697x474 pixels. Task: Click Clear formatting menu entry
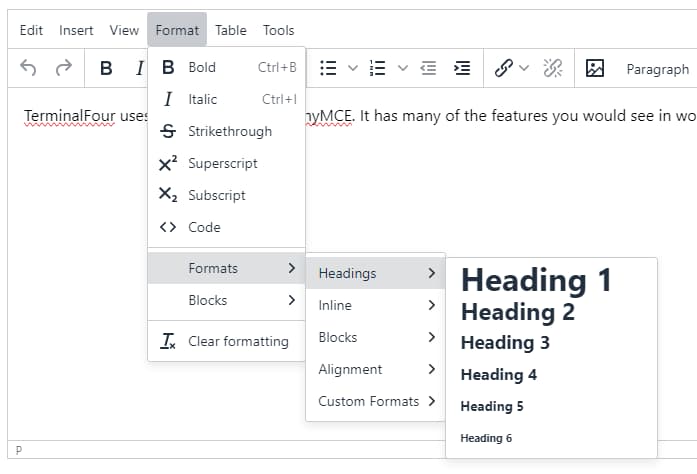[237, 341]
